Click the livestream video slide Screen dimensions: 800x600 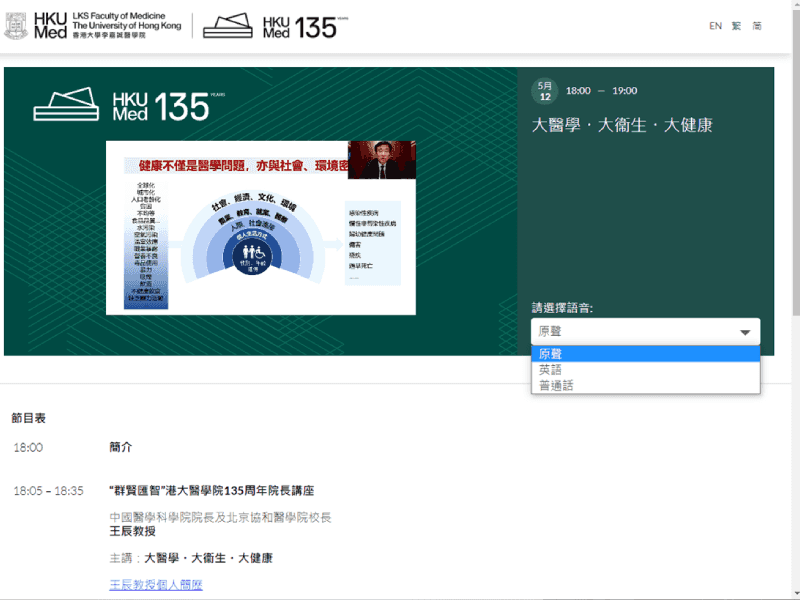coord(261,228)
